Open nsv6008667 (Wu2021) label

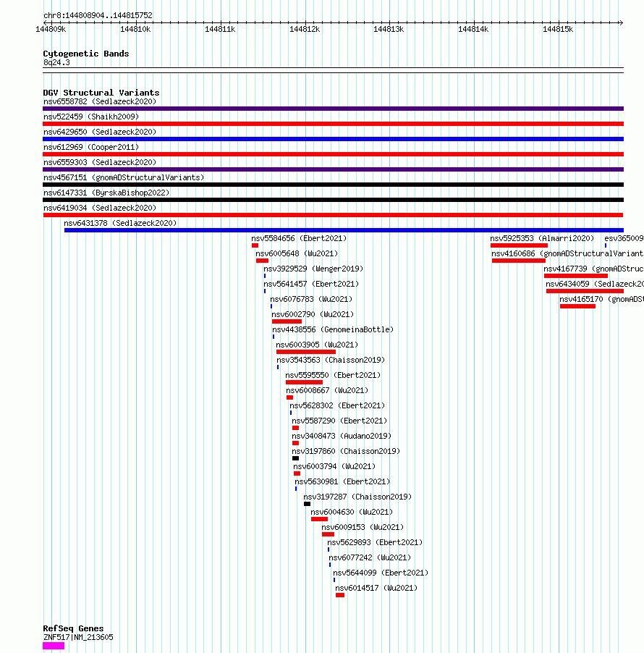[x=327, y=390]
